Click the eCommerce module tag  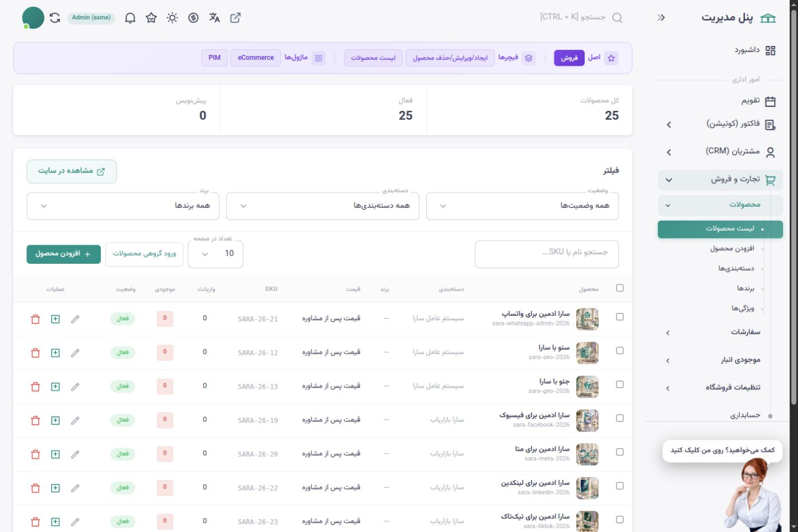256,58
